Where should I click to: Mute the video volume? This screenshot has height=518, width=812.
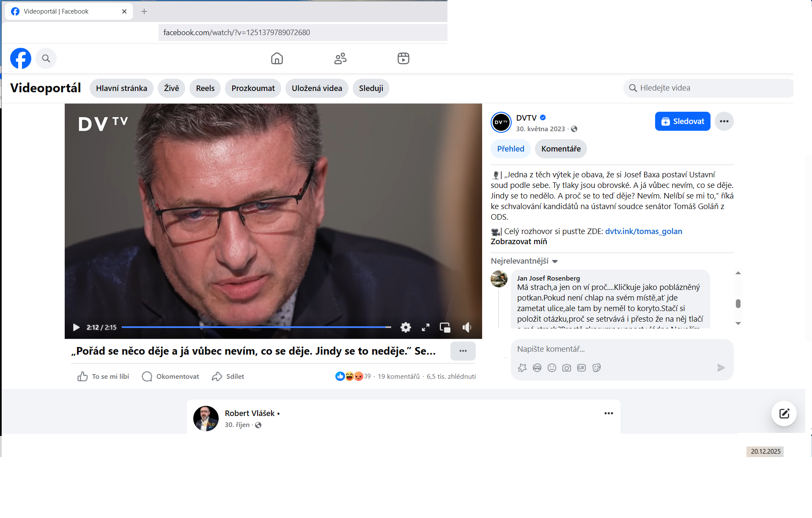(467, 327)
